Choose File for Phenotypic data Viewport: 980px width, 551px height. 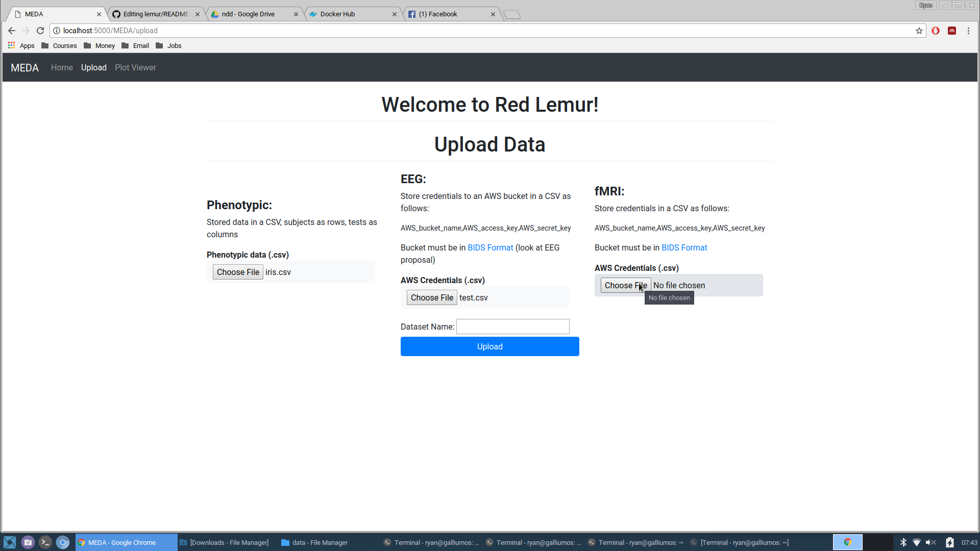click(238, 272)
